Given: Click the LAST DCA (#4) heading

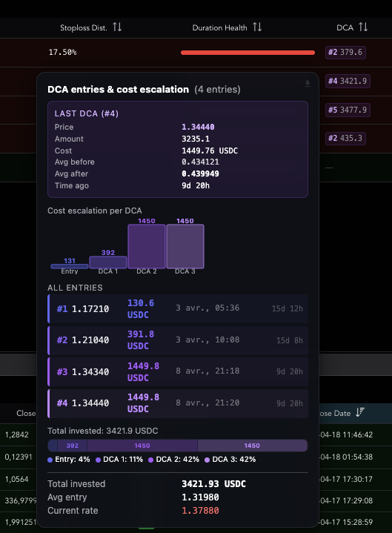Looking at the screenshot, I should 87,113.
